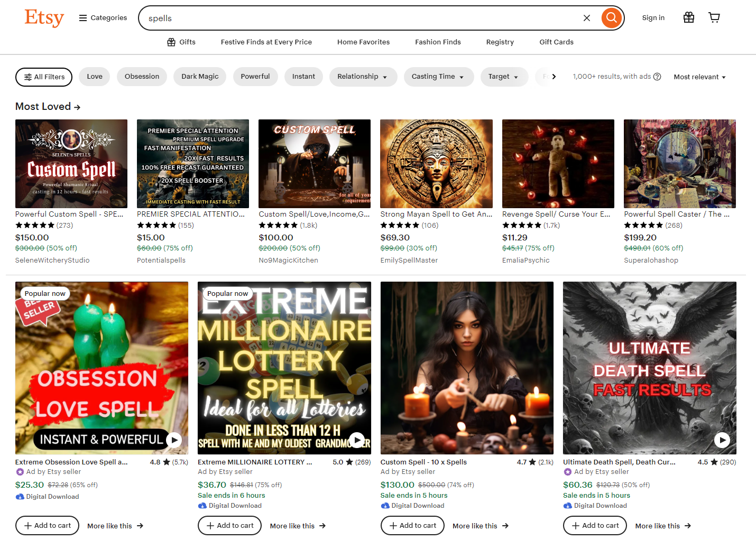The image size is (756, 540).
Task: Click the SeleneWitcheryStudio shop name
Action: coord(52,260)
